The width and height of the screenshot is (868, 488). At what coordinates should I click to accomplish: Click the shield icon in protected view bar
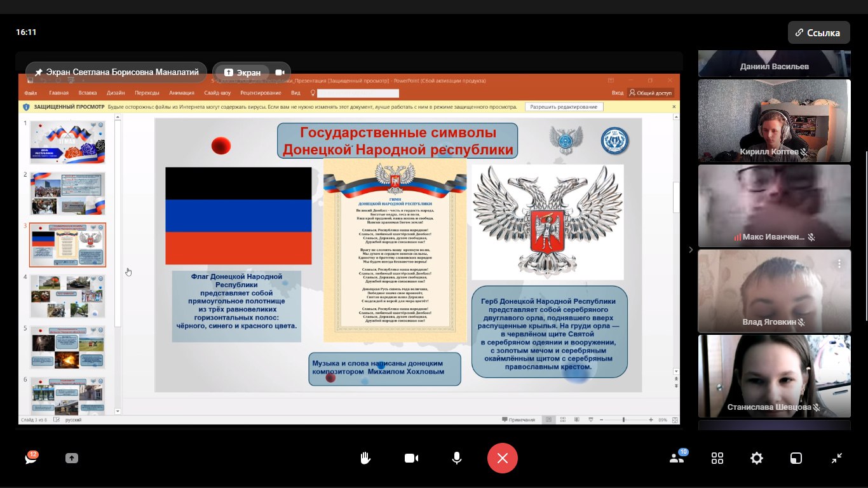(x=26, y=107)
